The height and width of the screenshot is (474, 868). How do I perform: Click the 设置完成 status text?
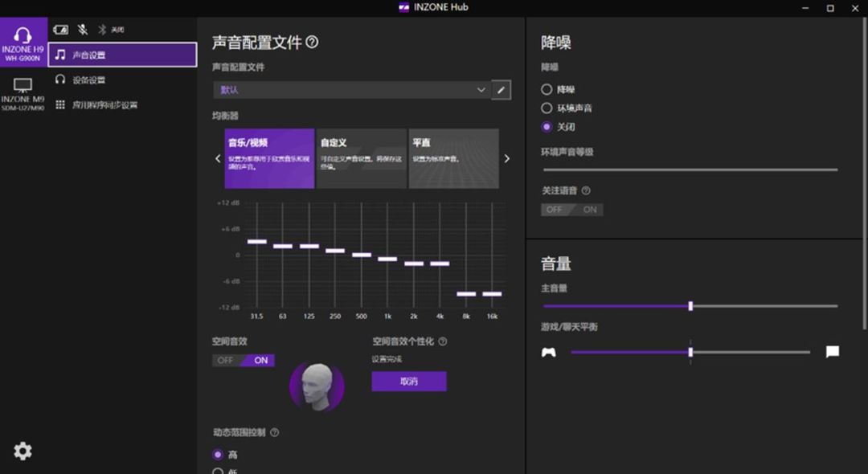(387, 359)
